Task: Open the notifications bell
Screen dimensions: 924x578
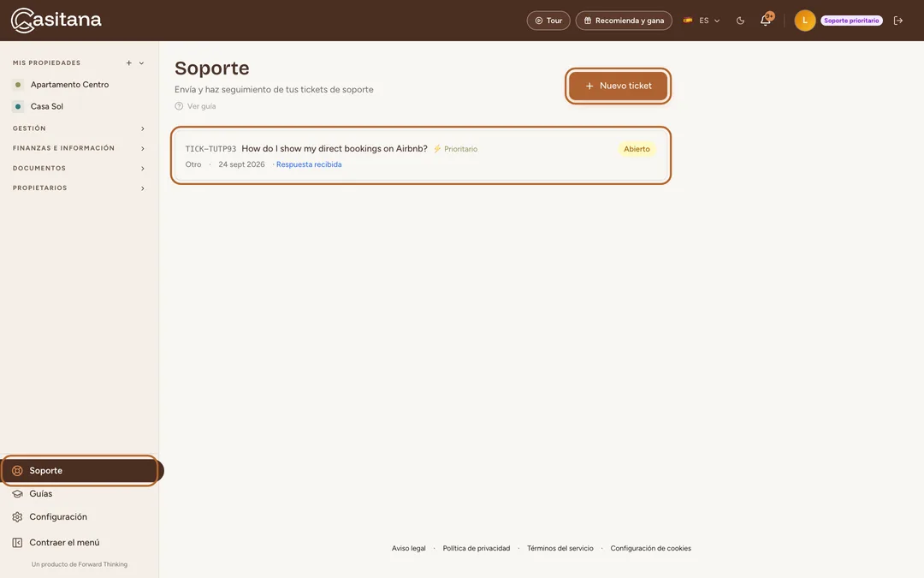Action: click(x=766, y=20)
